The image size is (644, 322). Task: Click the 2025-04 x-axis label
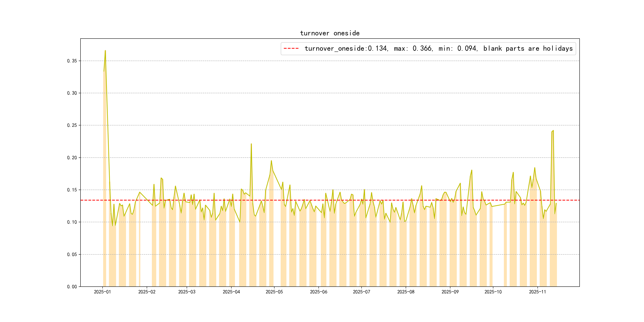(x=231, y=292)
